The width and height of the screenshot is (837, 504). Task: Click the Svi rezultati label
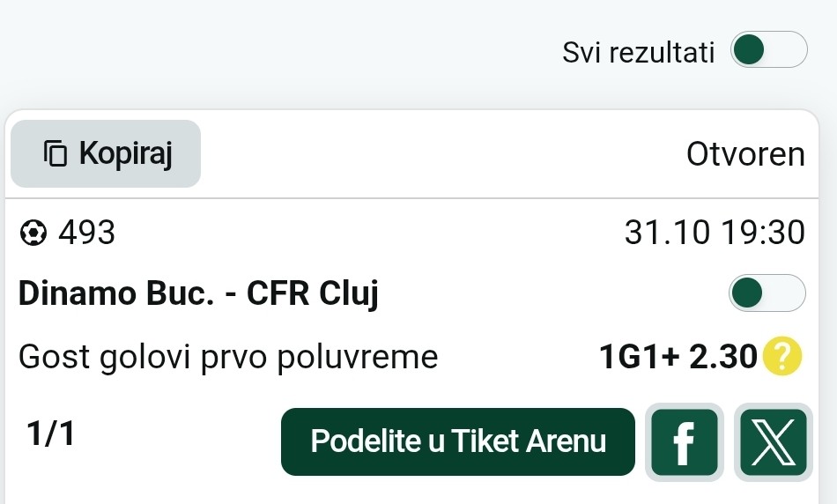coord(638,52)
